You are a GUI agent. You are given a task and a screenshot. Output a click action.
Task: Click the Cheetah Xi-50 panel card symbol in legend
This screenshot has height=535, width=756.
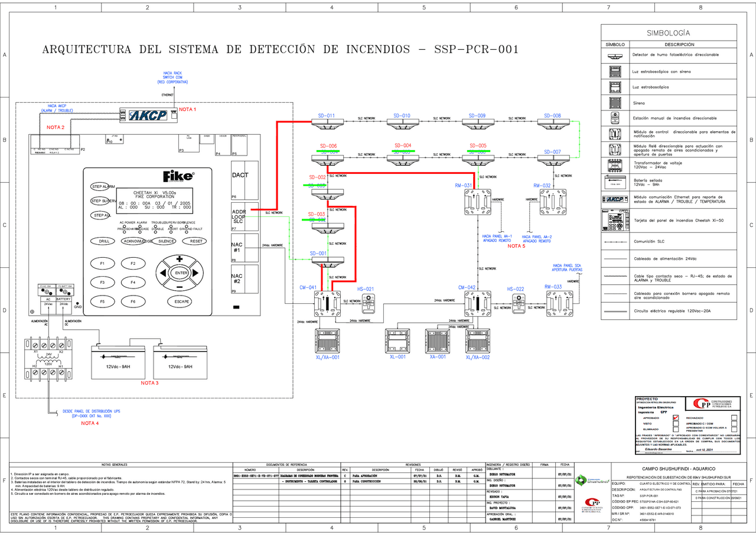coord(616,220)
